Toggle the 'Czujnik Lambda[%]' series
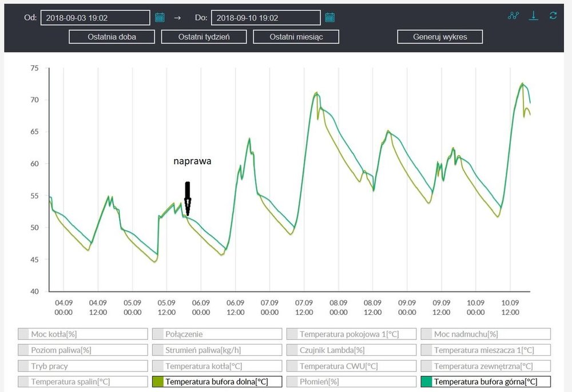This screenshot has height=392, width=572. tap(351, 350)
